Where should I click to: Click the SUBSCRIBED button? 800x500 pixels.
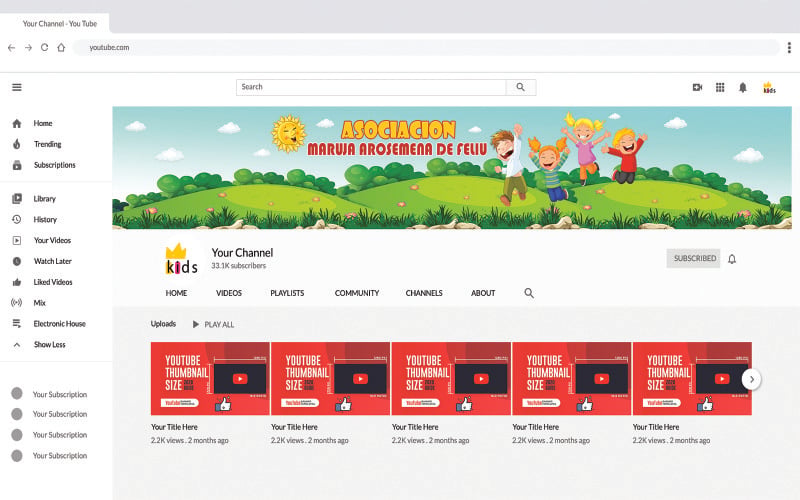point(693,259)
